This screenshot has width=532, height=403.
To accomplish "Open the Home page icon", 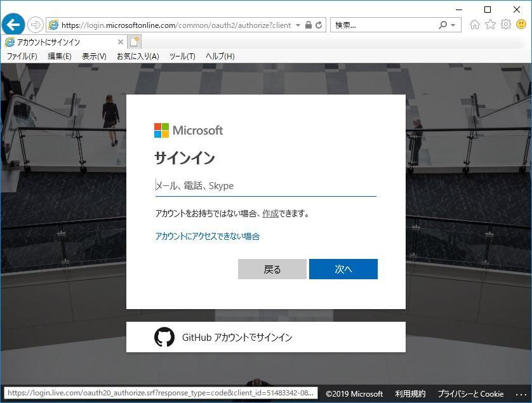I will [475, 24].
